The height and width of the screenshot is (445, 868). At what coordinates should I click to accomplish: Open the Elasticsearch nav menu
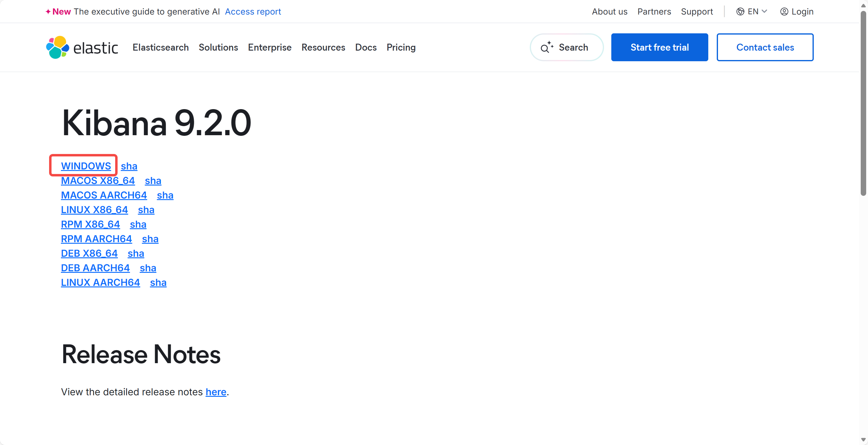tap(160, 48)
